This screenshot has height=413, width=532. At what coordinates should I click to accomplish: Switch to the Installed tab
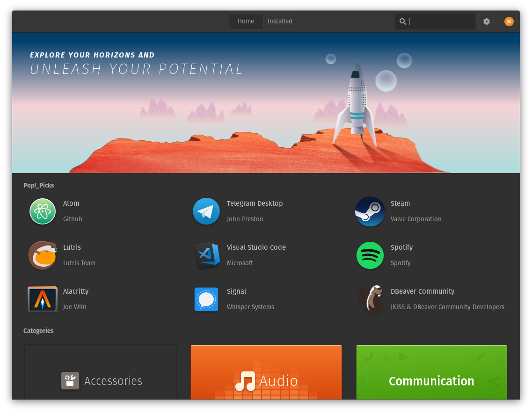[280, 22]
